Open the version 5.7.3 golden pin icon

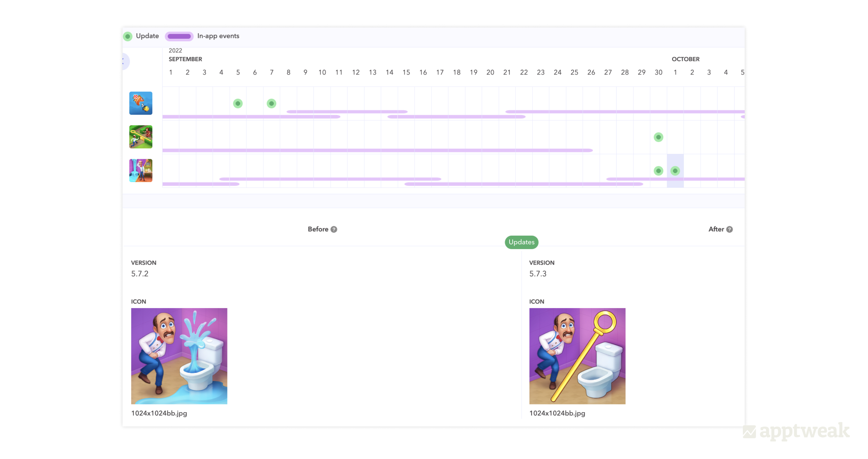click(x=577, y=356)
